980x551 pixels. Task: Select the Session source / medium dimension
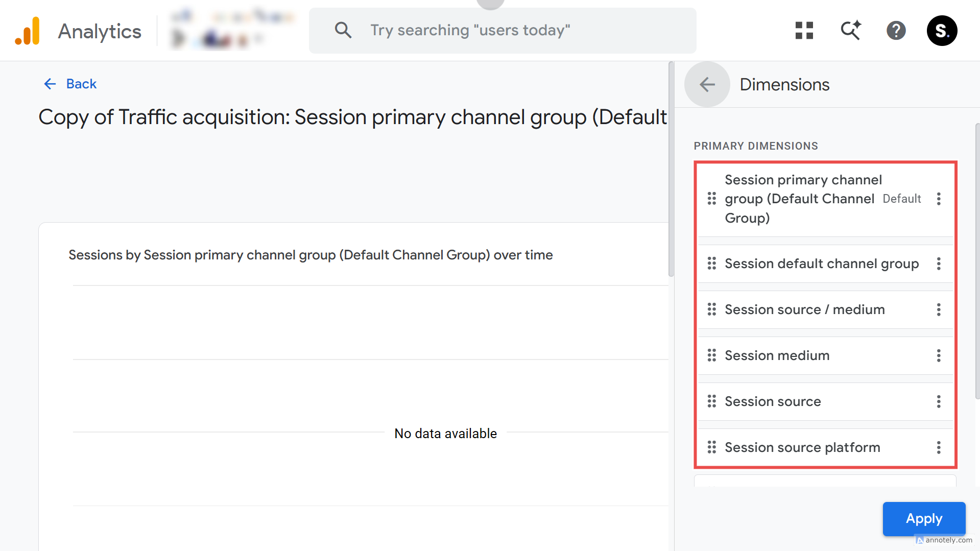pyautogui.click(x=804, y=309)
